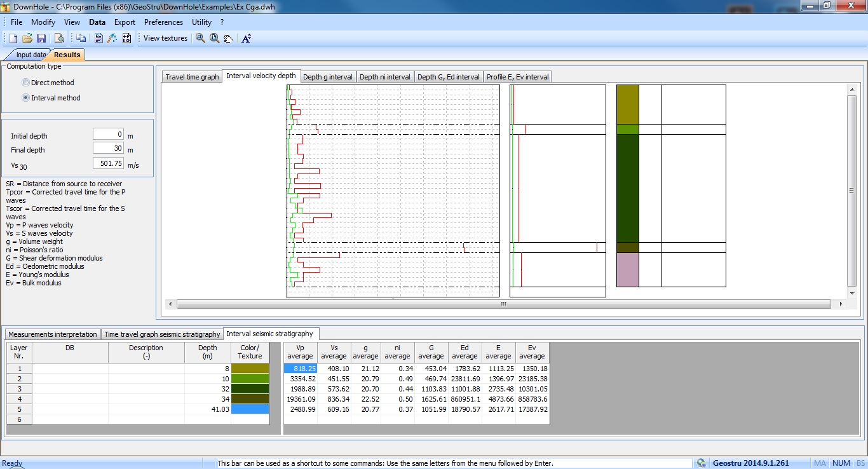The width and height of the screenshot is (868, 469).
Task: Open the Time travel graph seismic stratigraphy tab
Action: tap(162, 334)
